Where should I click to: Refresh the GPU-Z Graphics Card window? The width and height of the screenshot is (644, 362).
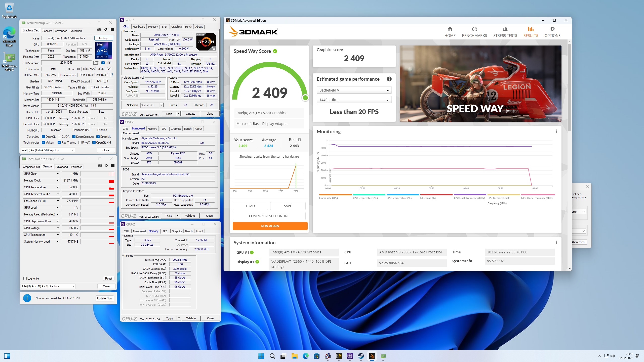106,30
